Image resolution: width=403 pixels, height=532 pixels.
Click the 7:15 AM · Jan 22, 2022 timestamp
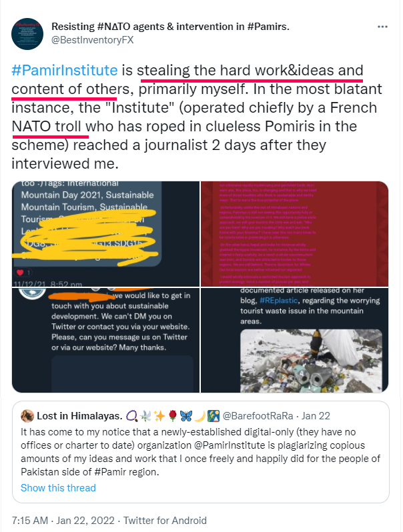point(63,521)
